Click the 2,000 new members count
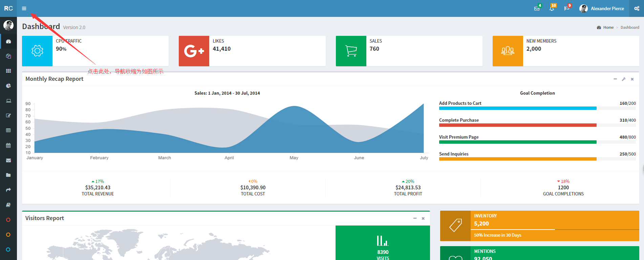The width and height of the screenshot is (644, 260). (x=534, y=49)
